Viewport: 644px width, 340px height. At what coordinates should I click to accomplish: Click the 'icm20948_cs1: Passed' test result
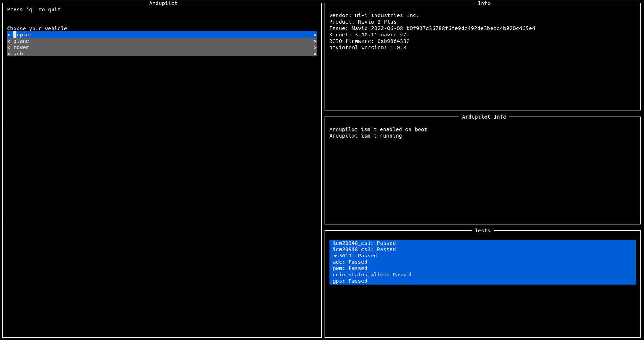point(364,243)
